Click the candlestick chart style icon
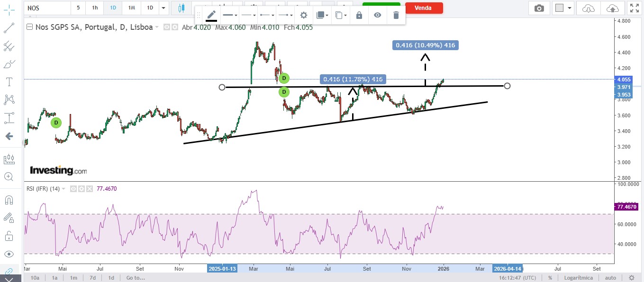 [x=181, y=8]
